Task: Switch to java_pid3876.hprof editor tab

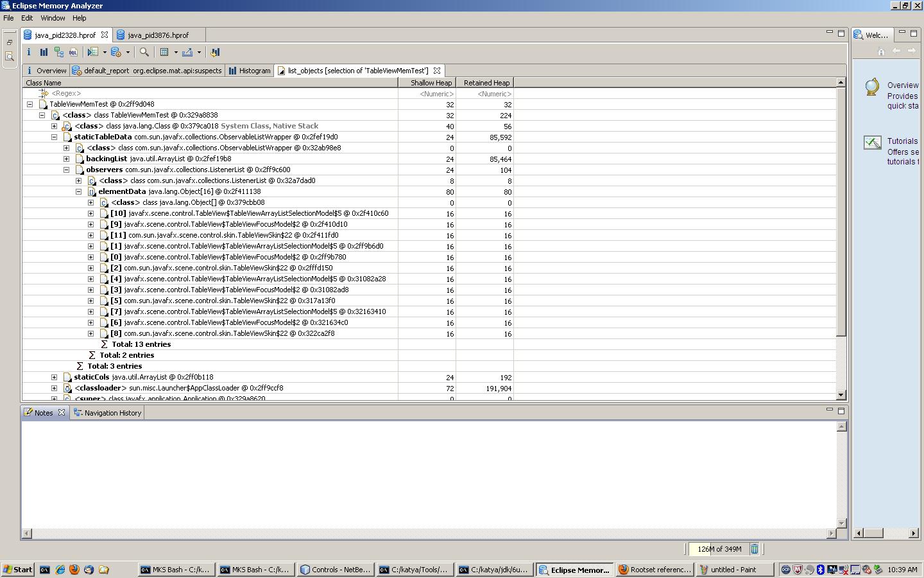Action: pos(158,35)
